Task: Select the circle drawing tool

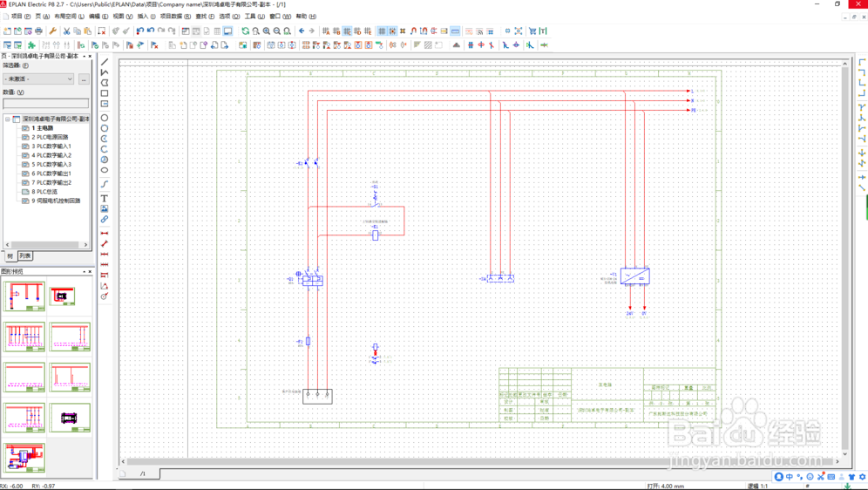Action: point(105,118)
